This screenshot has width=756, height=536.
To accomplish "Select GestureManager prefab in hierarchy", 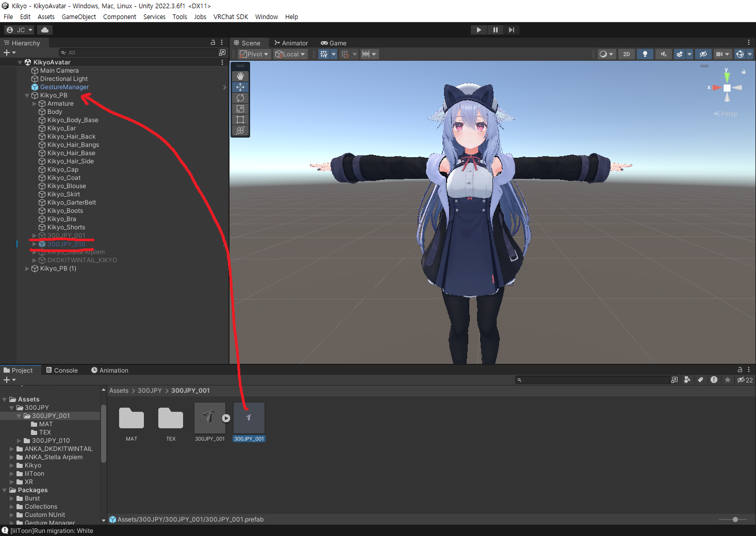I will tap(64, 87).
